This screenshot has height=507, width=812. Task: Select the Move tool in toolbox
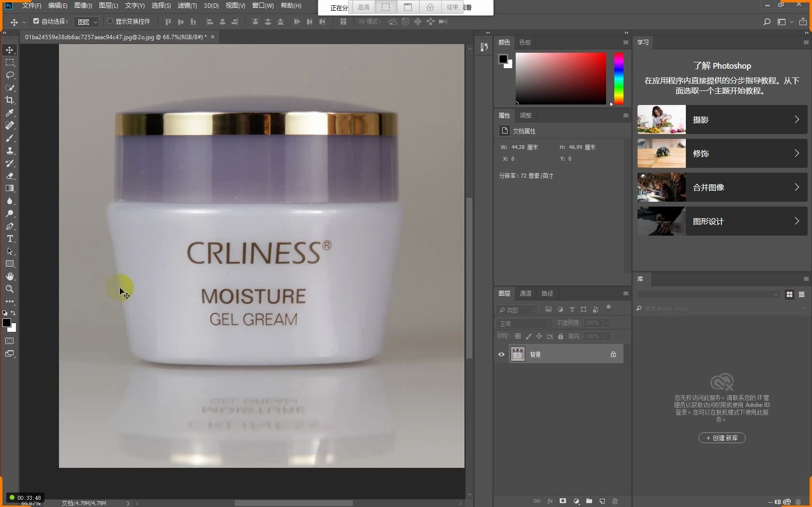tap(10, 50)
